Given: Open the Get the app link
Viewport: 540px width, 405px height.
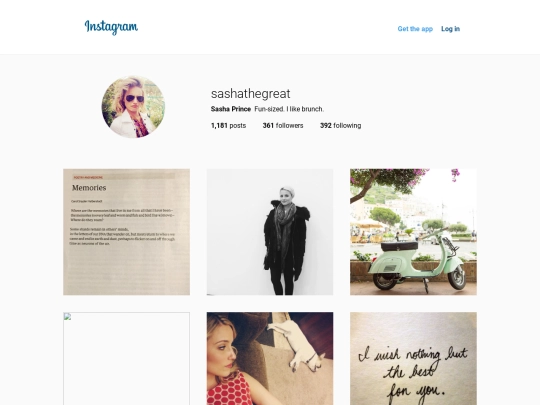Looking at the screenshot, I should pyautogui.click(x=415, y=29).
